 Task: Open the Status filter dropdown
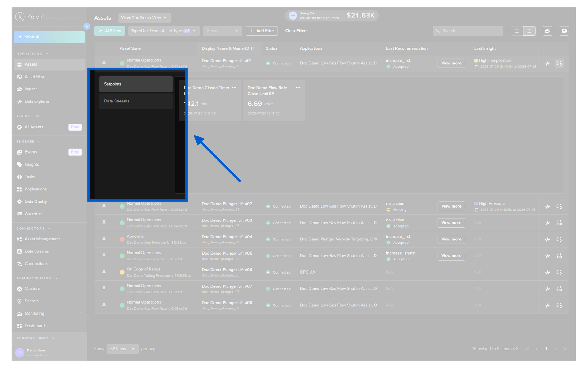tap(222, 31)
